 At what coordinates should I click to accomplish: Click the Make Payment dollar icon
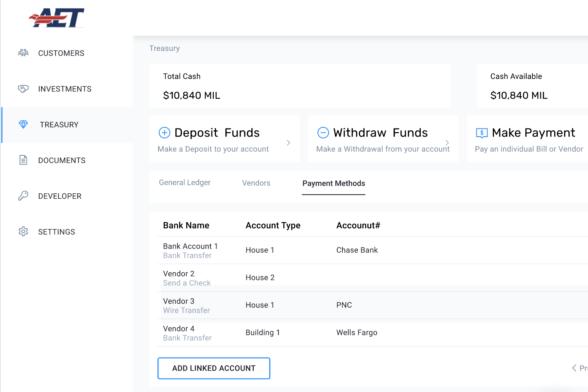click(x=482, y=133)
